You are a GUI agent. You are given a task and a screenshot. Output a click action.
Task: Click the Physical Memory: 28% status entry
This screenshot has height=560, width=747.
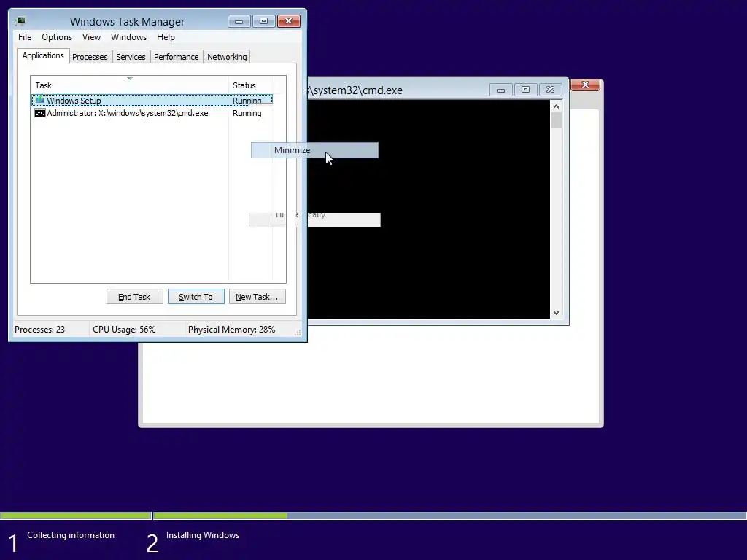click(x=231, y=330)
